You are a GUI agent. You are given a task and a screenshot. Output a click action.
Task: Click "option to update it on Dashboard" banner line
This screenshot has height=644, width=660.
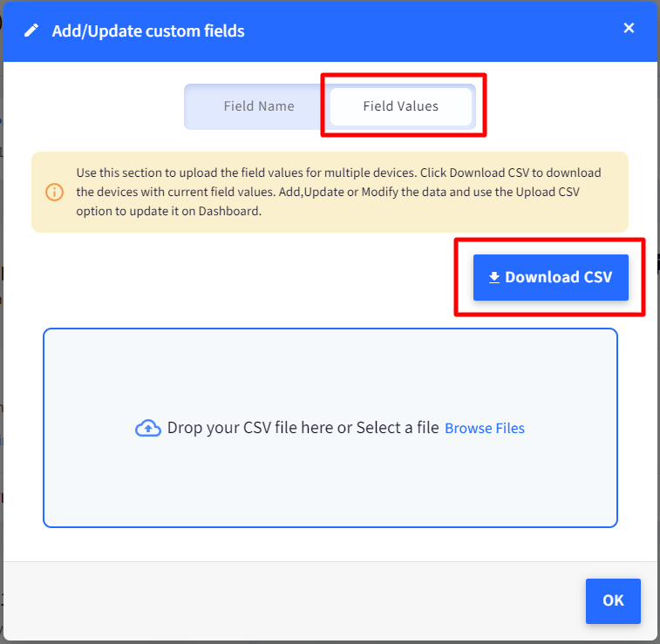coord(168,210)
